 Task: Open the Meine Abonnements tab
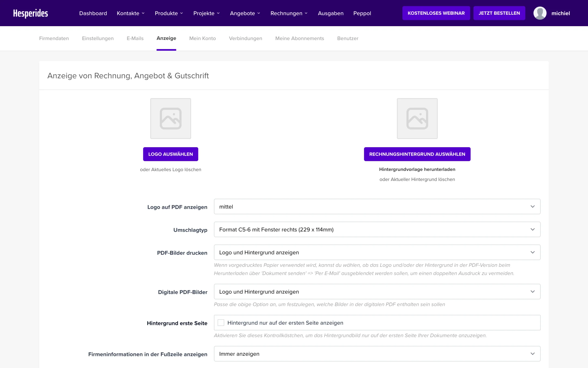point(300,38)
